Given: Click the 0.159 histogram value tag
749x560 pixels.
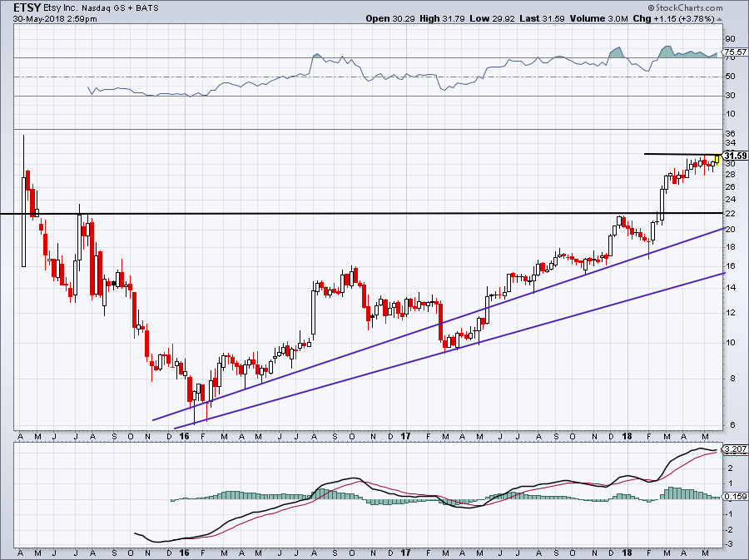Looking at the screenshot, I should coord(735,497).
